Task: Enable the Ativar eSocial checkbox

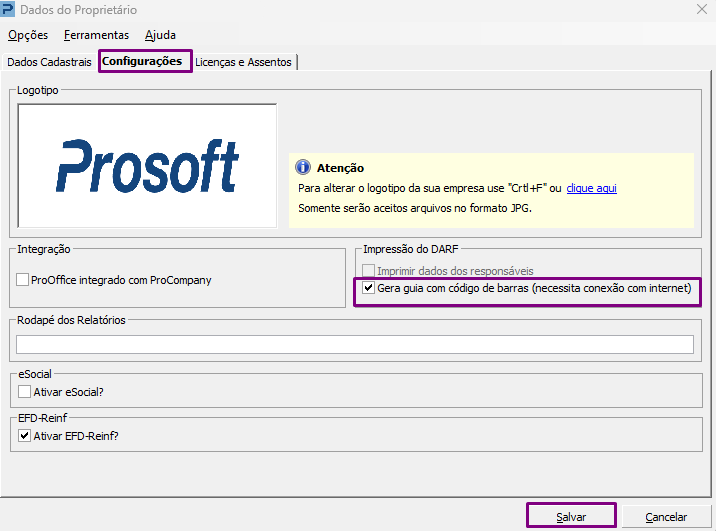Action: (25, 392)
